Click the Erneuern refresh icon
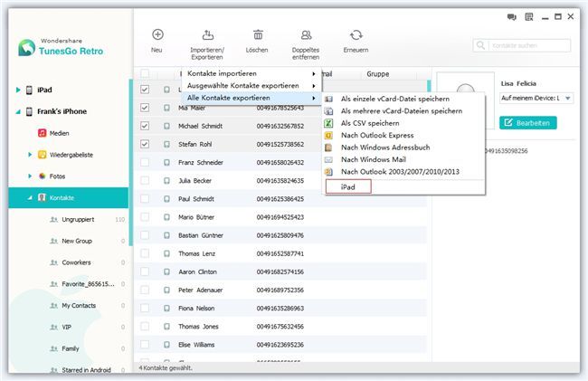588x381 pixels. pos(356,35)
